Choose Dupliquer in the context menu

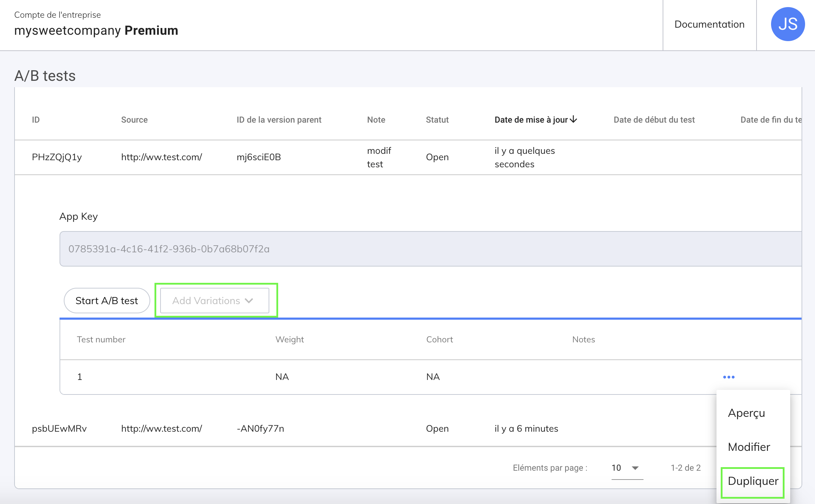click(x=753, y=481)
